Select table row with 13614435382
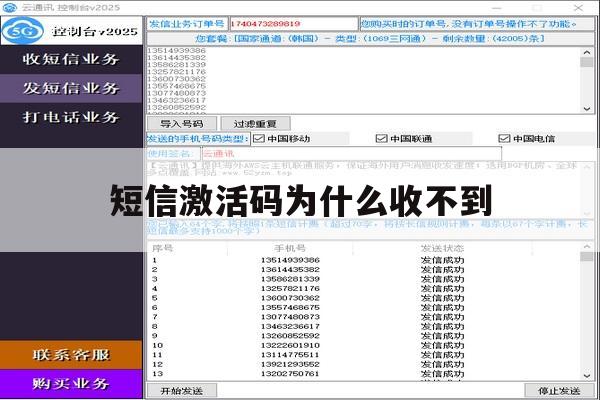Viewport: 600px width, 400px height. [x=364, y=270]
